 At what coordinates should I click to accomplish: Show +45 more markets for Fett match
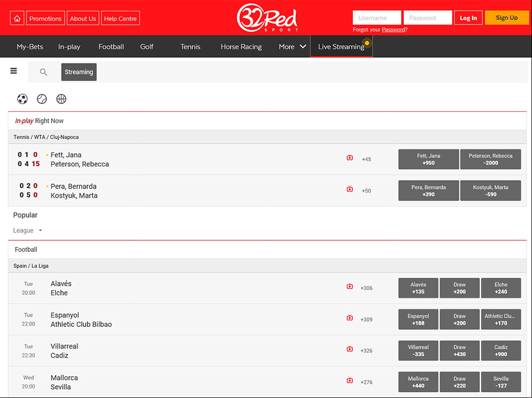[366, 159]
